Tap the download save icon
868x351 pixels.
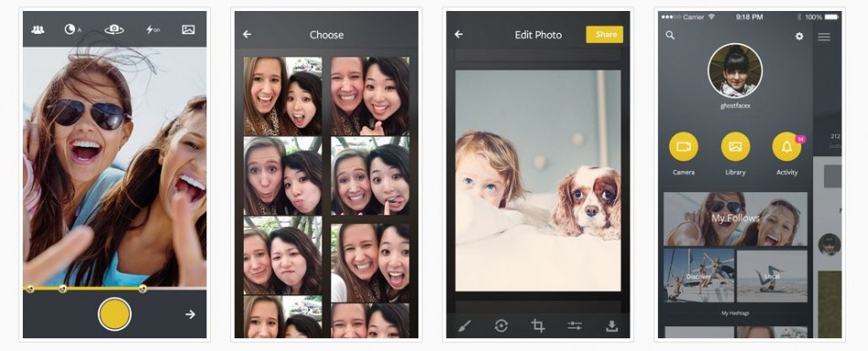click(x=611, y=326)
